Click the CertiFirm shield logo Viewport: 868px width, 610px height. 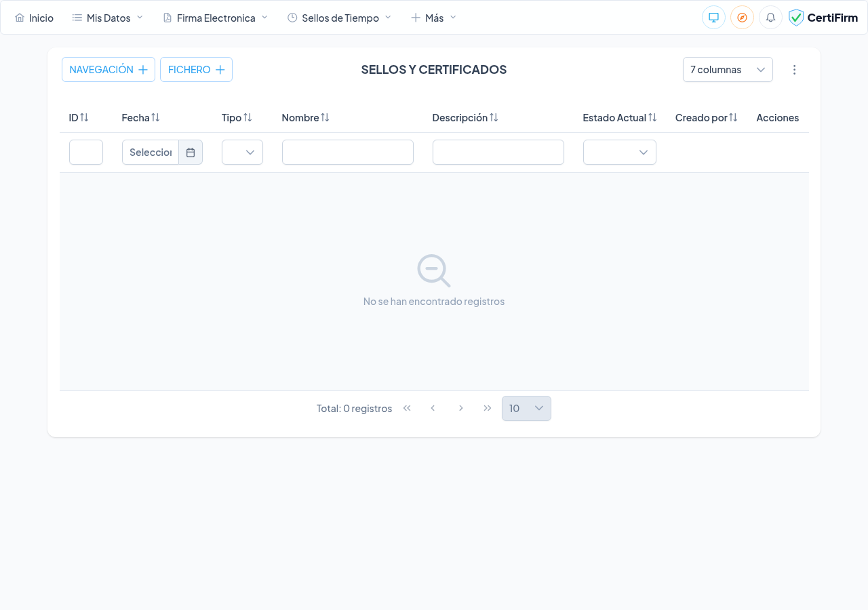(796, 18)
